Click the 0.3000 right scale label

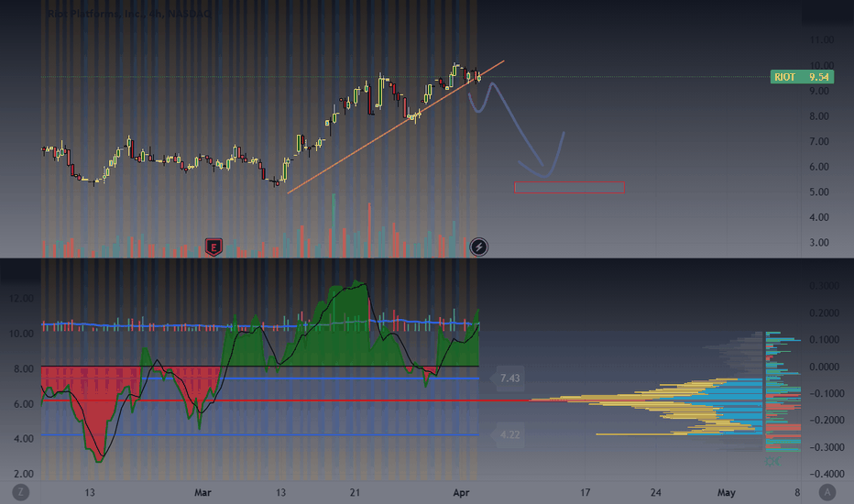tap(824, 286)
